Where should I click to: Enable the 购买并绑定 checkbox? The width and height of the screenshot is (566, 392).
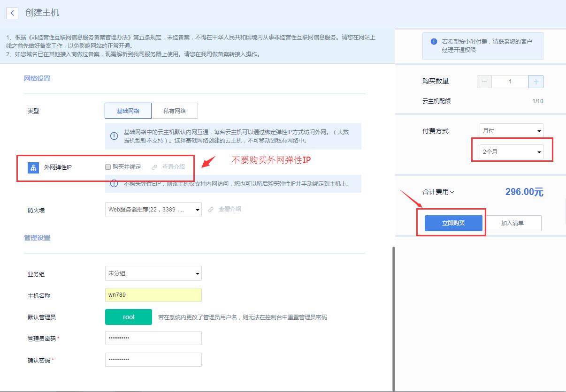point(108,167)
